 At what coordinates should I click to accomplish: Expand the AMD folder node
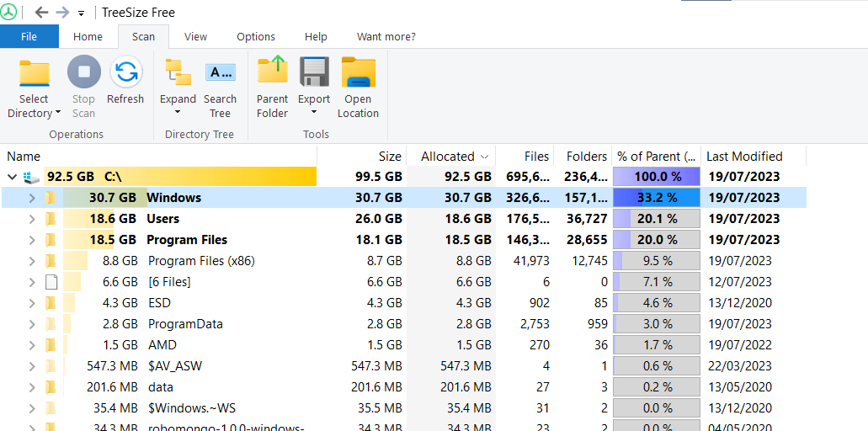tap(32, 345)
